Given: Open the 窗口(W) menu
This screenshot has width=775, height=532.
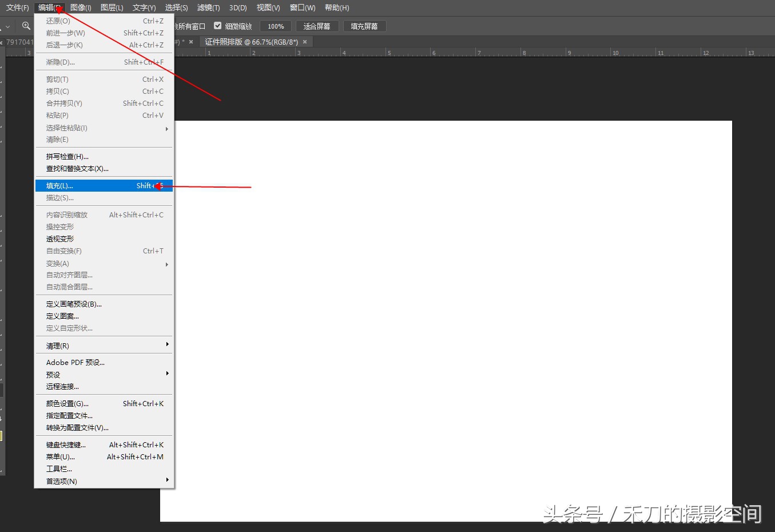Looking at the screenshot, I should (303, 7).
